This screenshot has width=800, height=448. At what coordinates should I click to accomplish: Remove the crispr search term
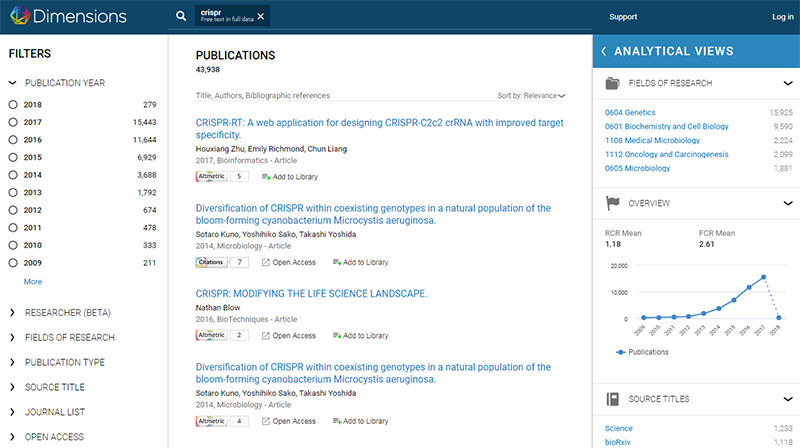pyautogui.click(x=261, y=16)
